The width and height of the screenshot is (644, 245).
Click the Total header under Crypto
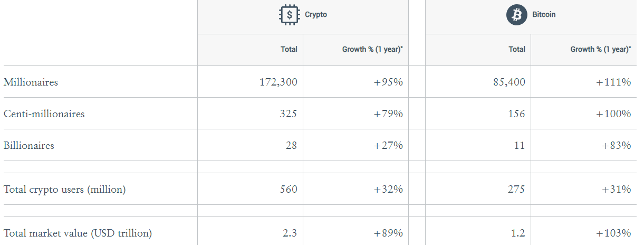[289, 49]
